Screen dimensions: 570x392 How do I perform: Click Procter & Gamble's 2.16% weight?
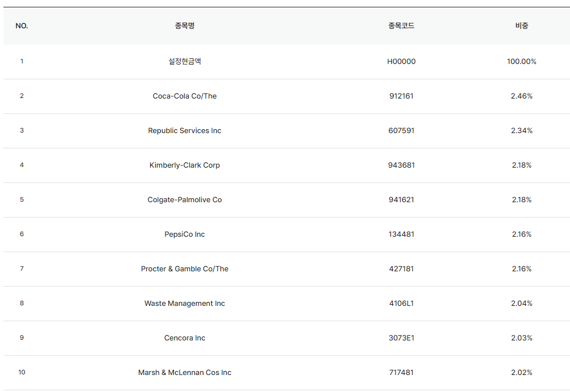(522, 269)
